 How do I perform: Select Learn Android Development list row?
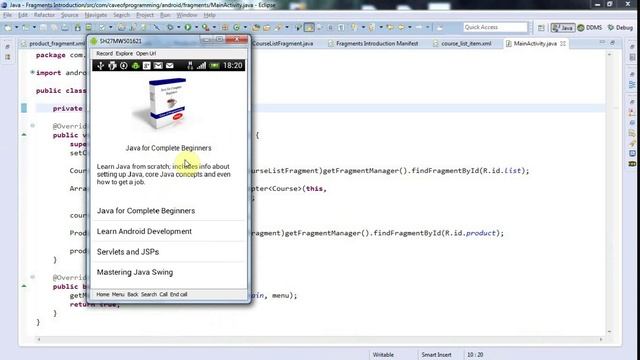pyautogui.click(x=169, y=231)
